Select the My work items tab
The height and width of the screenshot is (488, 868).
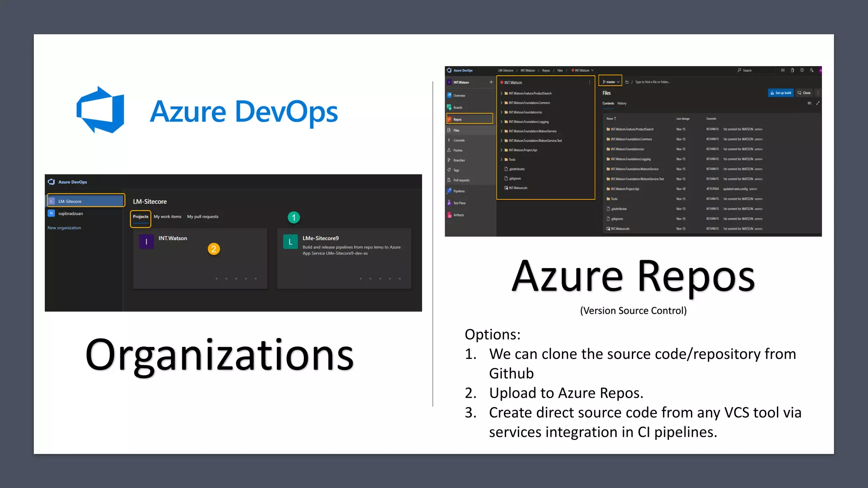click(x=167, y=216)
